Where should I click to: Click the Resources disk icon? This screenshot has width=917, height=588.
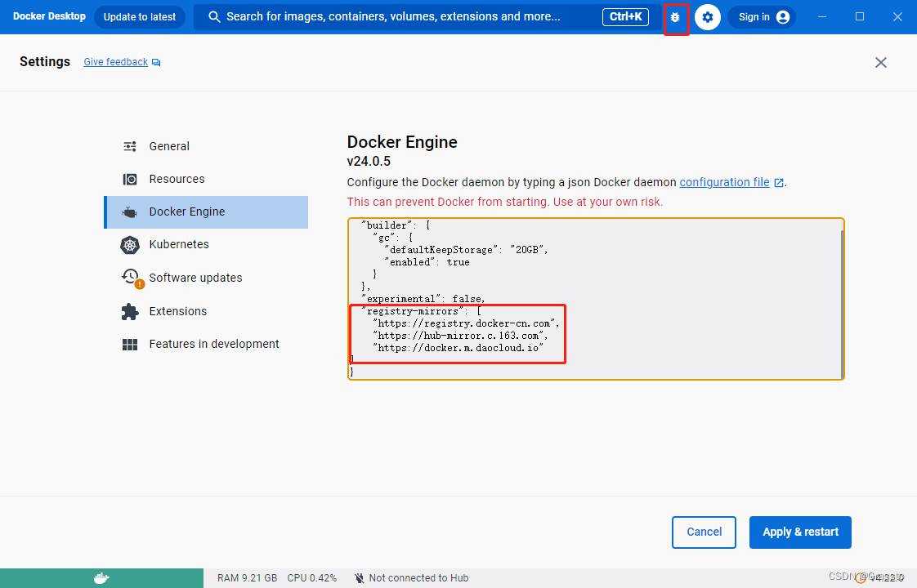(x=130, y=179)
